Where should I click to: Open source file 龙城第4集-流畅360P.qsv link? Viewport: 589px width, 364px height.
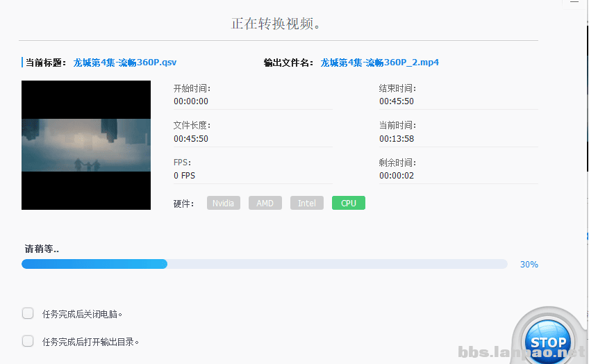tap(125, 63)
